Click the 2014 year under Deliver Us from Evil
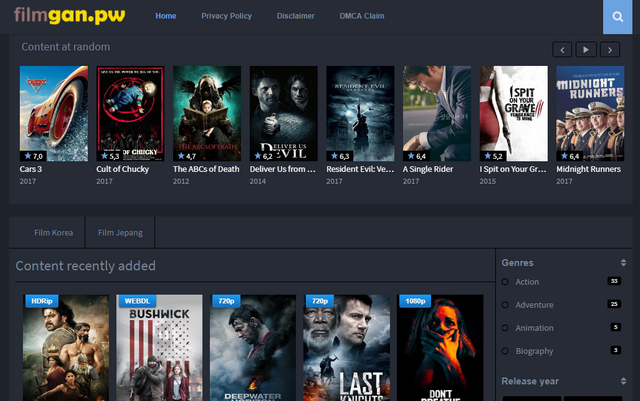This screenshot has height=401, width=640. point(258,181)
